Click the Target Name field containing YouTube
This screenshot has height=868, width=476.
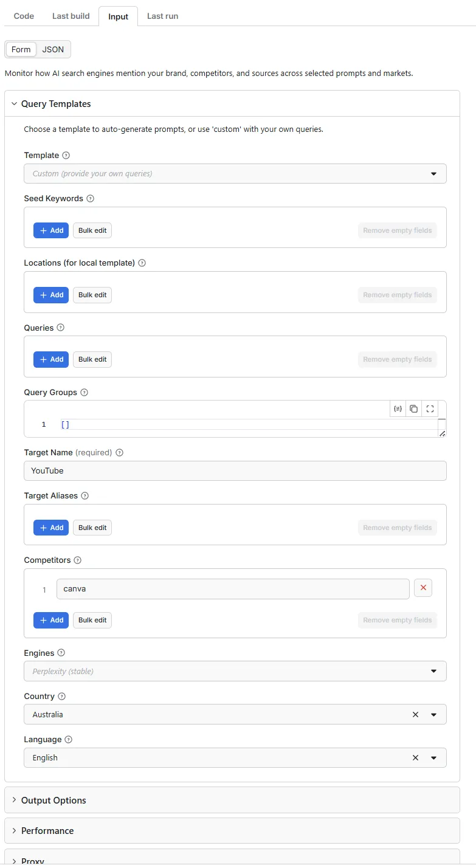[x=235, y=470]
